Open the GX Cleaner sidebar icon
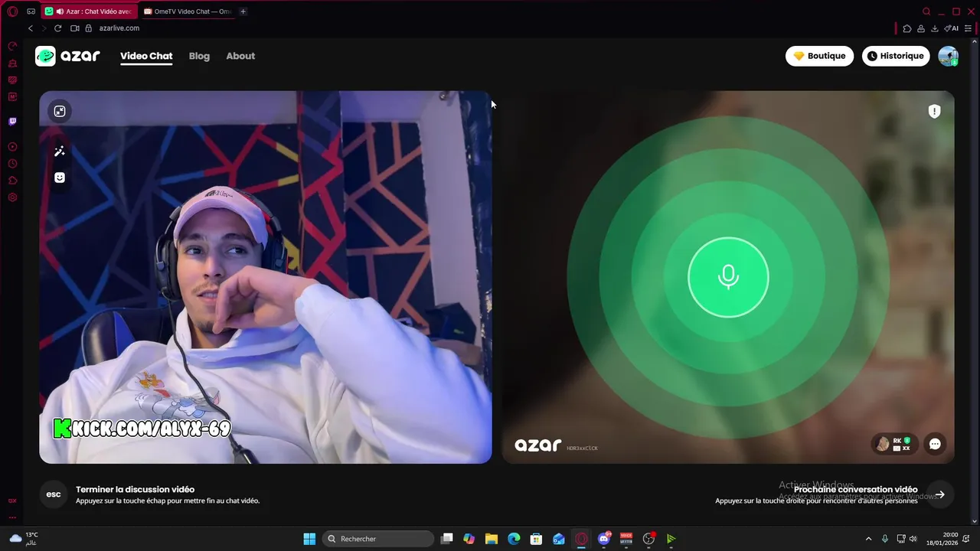The height and width of the screenshot is (551, 980). click(x=12, y=64)
